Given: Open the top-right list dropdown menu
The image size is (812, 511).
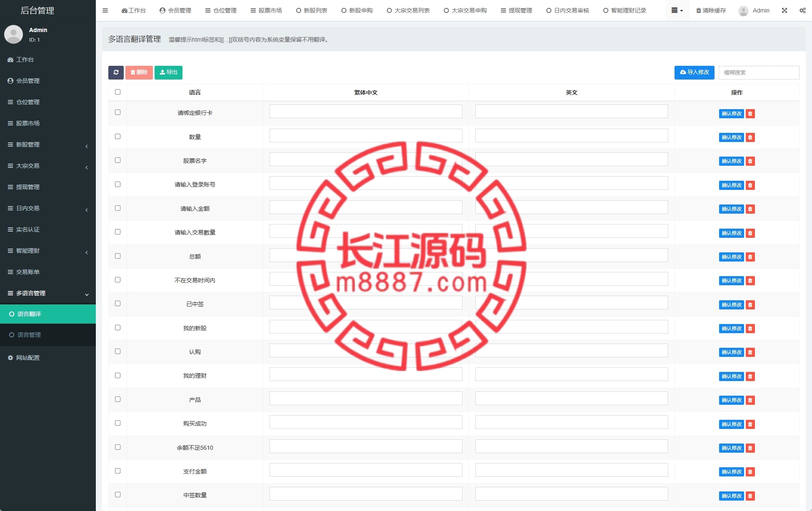Looking at the screenshot, I should 677,10.
